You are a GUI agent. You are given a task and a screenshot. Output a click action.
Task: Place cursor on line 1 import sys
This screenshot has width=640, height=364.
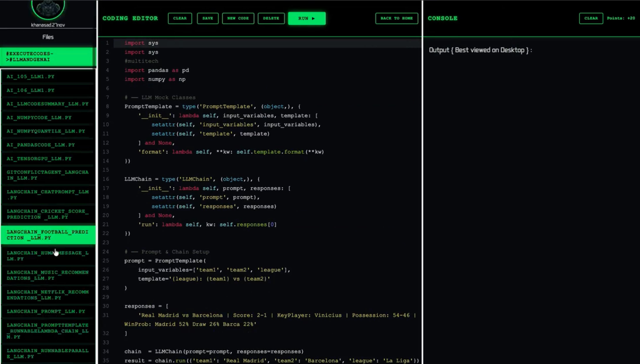141,43
